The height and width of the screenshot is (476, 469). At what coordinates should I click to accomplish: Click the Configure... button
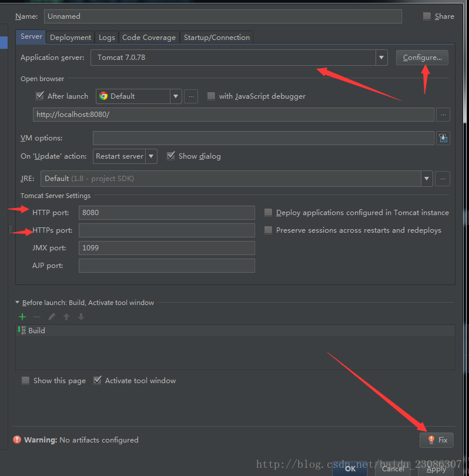(422, 58)
